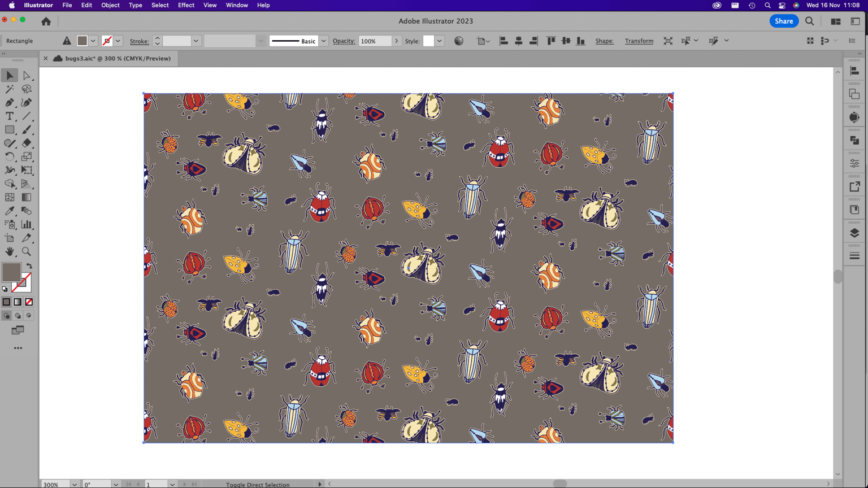Select the Mesh tool
Viewport: 868px width, 488px height.
point(10,197)
